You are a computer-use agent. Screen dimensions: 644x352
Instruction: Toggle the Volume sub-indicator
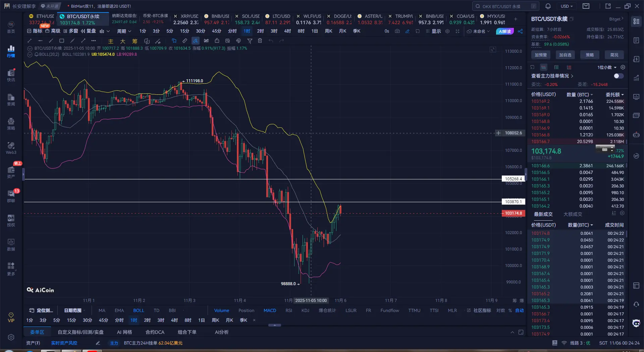pos(222,310)
